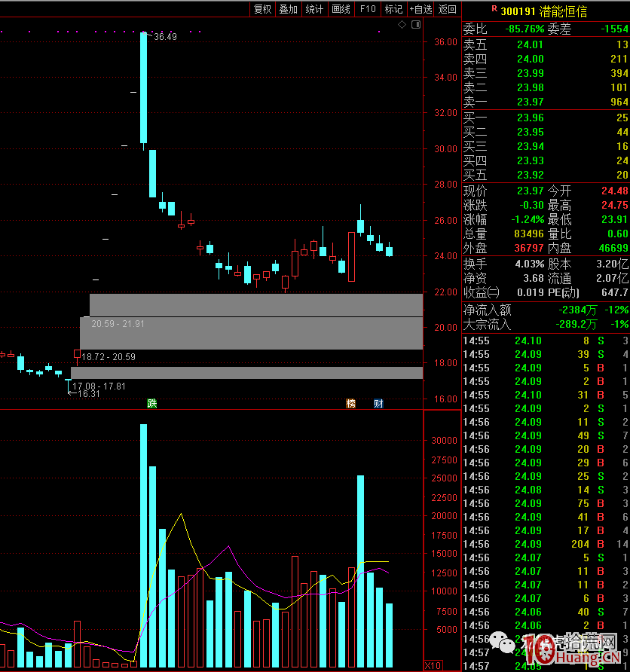The width and height of the screenshot is (630, 672).
Task: Click 股本 share capital 3.20亿
Action: [x=613, y=264]
